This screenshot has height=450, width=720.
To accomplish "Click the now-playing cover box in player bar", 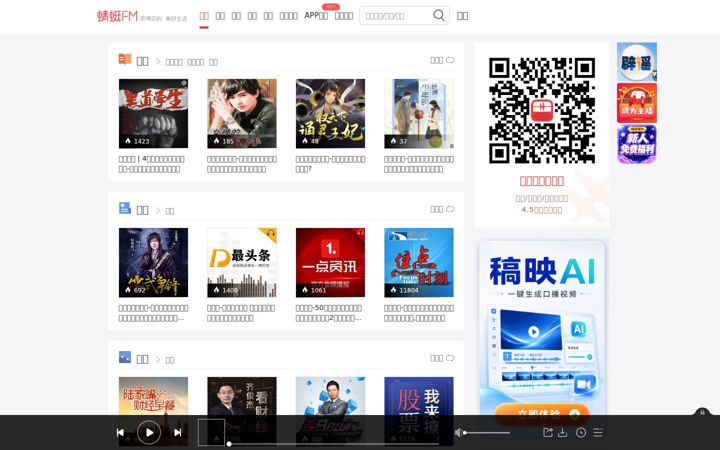I will click(x=211, y=432).
